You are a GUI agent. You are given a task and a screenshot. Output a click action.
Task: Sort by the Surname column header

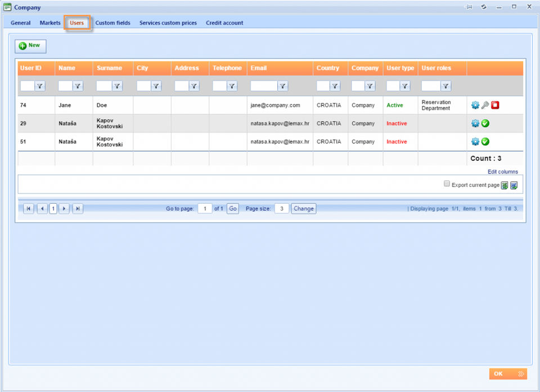[x=109, y=68]
